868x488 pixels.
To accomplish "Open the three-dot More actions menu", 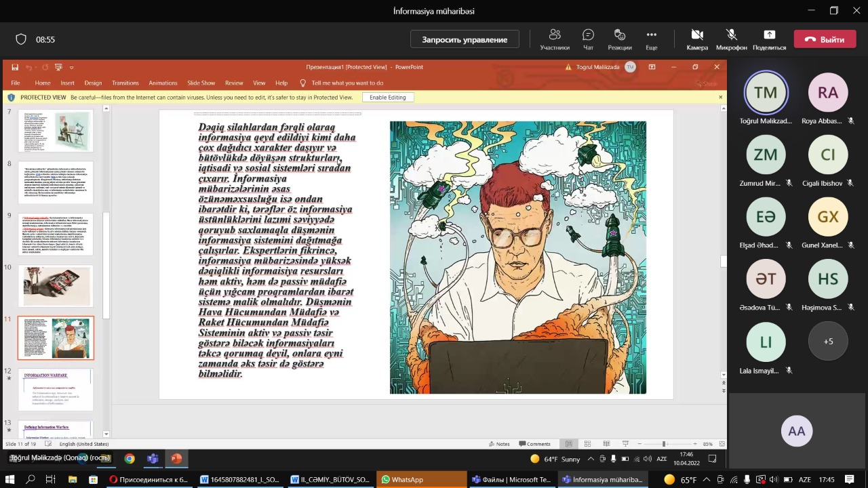I will [x=651, y=39].
